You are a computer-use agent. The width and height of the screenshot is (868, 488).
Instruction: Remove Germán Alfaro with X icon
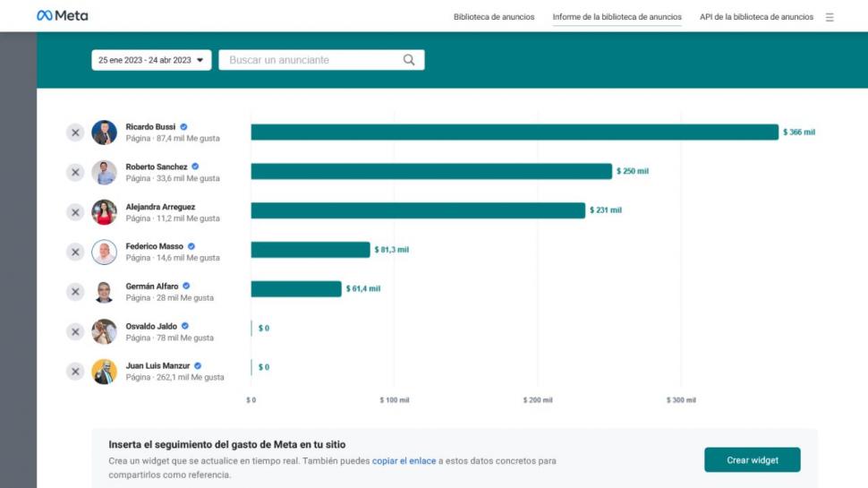(x=75, y=292)
